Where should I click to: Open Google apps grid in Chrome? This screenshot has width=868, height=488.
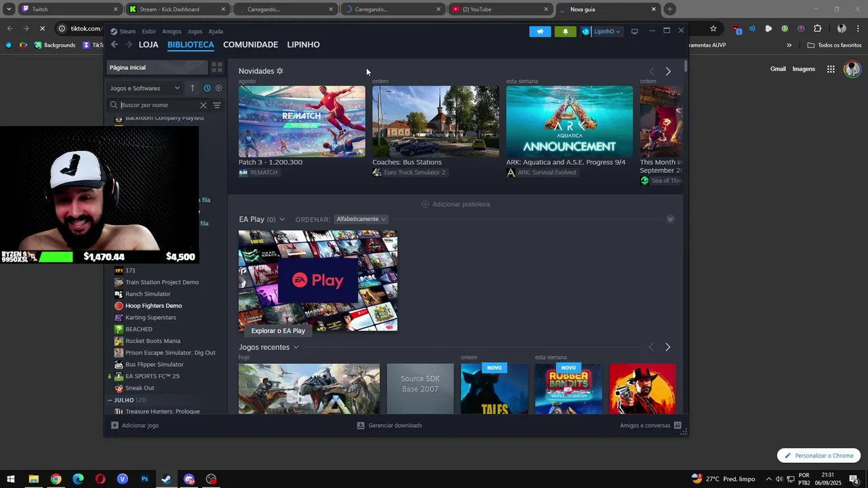tap(831, 68)
